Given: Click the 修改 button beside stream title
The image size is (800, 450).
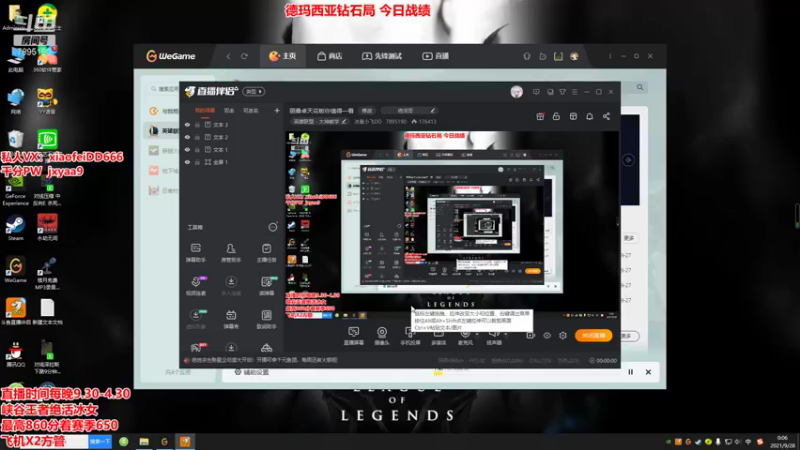Looking at the screenshot, I should coord(367,110).
